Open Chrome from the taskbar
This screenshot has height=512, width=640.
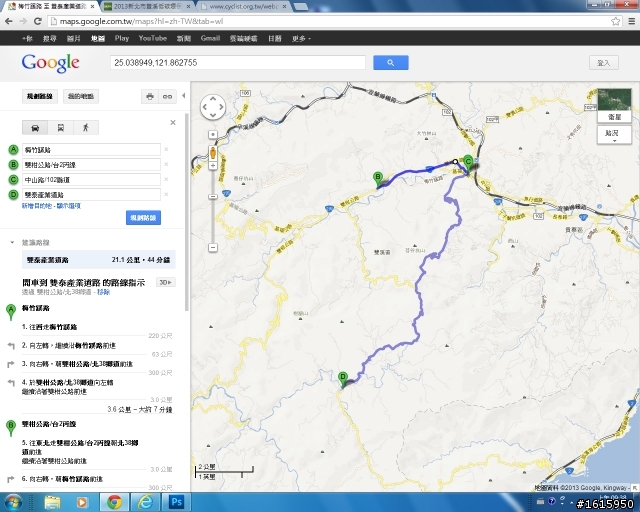click(x=114, y=502)
